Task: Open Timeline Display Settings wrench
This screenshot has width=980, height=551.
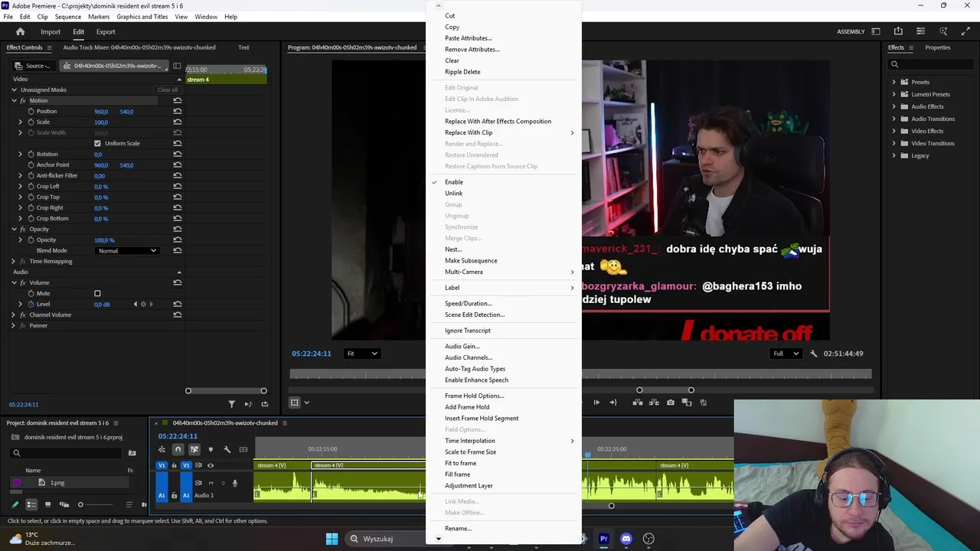Action: (x=227, y=450)
